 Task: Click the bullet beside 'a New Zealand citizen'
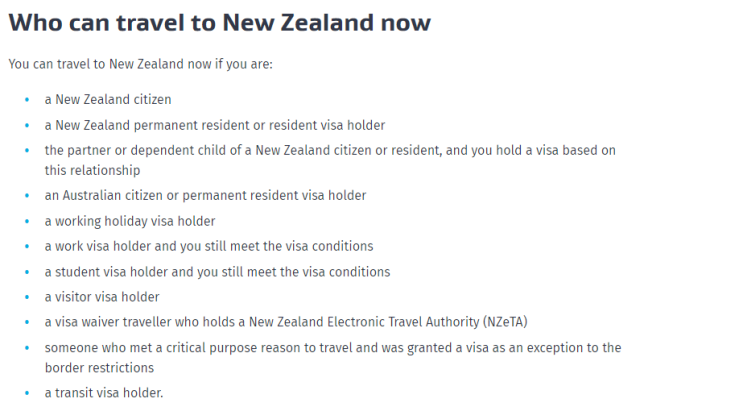(27, 100)
